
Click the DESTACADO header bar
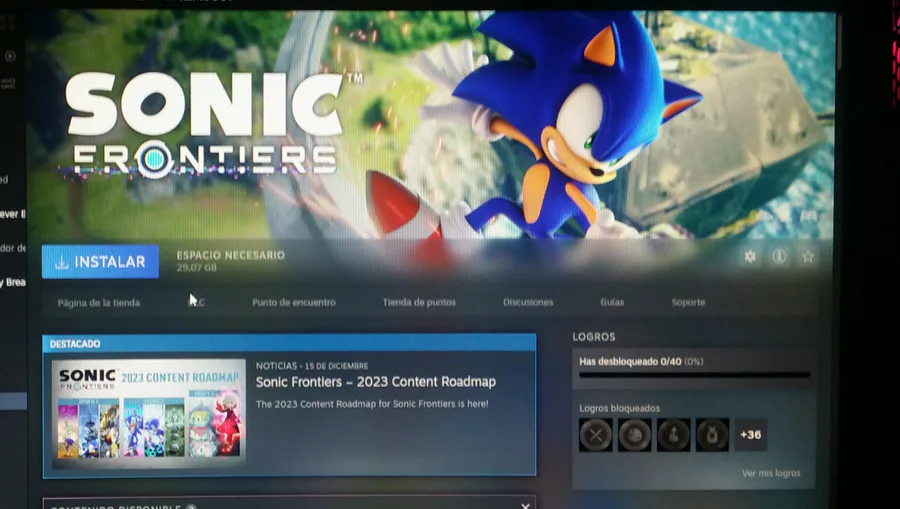(x=289, y=343)
